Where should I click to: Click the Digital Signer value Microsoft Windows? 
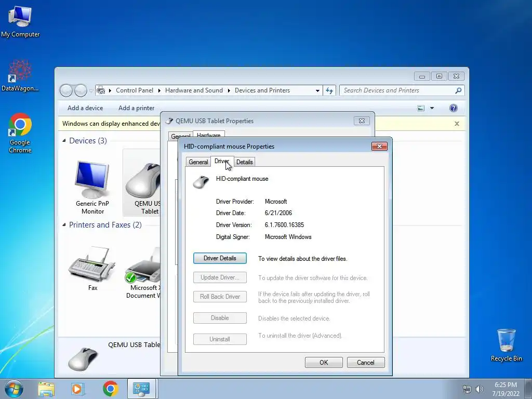[x=288, y=237]
